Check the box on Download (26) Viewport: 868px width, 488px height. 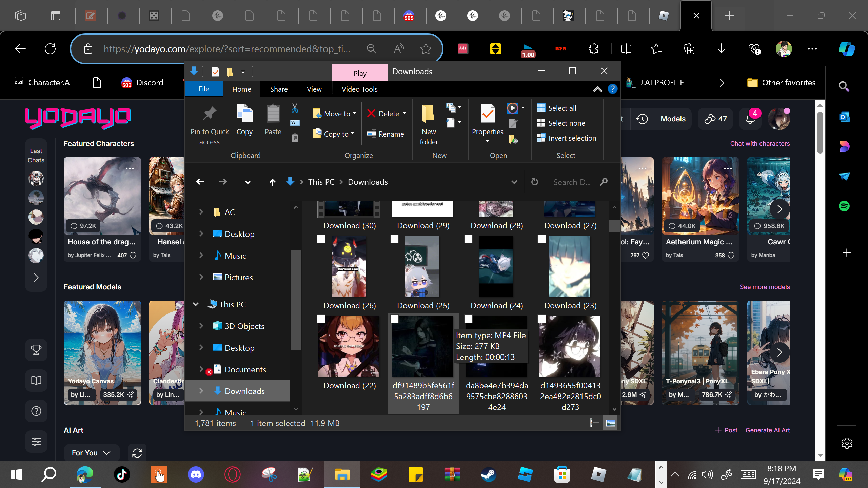321,239
